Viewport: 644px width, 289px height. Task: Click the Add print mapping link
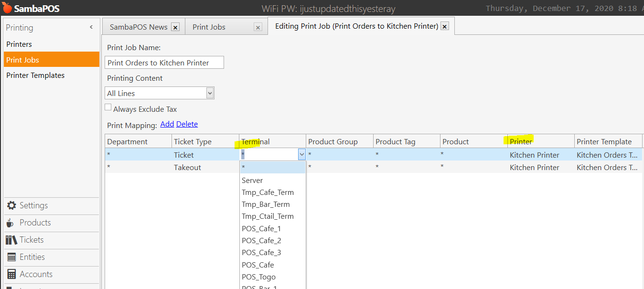(167, 124)
